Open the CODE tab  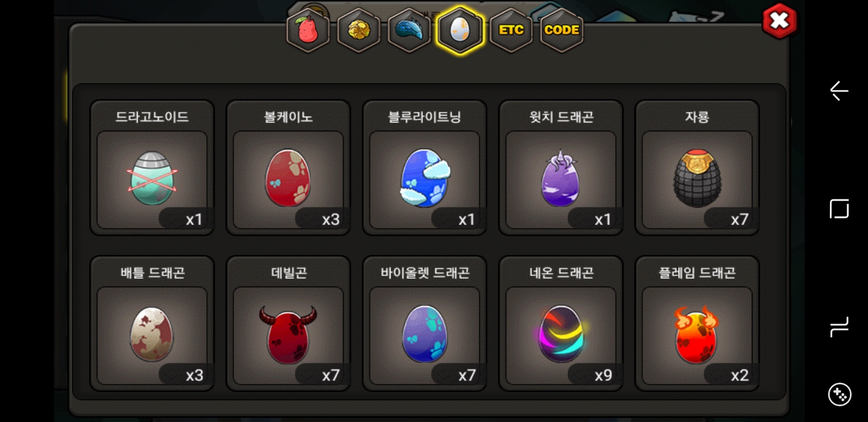point(561,30)
